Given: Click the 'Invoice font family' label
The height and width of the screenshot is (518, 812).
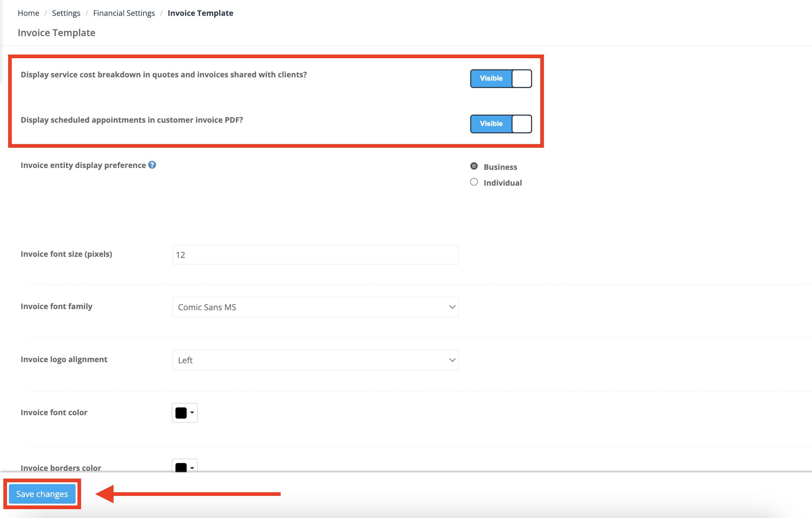Looking at the screenshot, I should click(56, 307).
